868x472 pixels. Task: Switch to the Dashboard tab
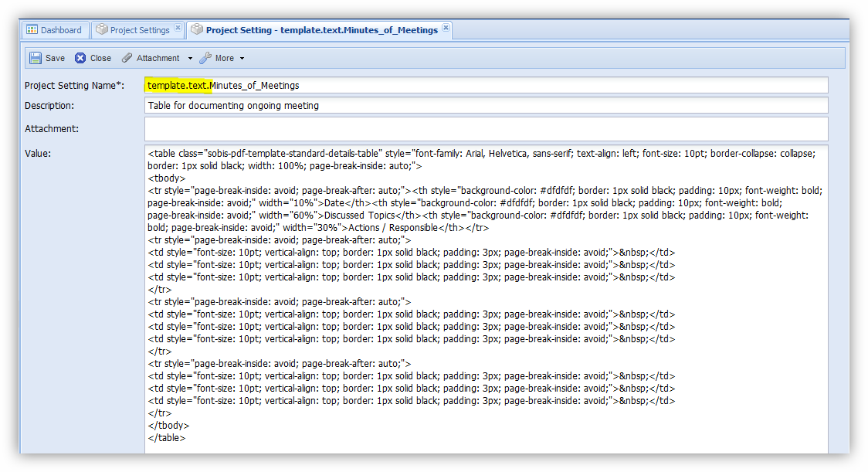[60, 30]
